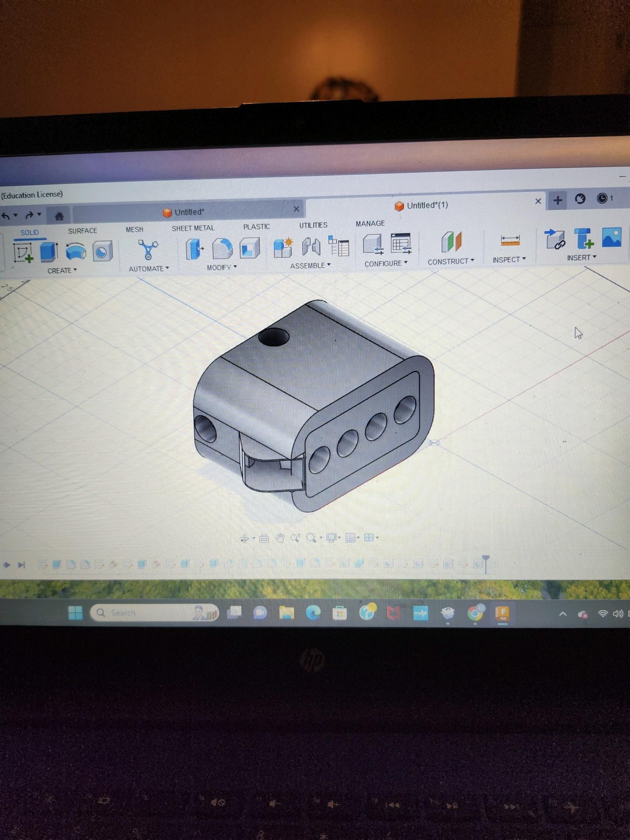Switch to the Plastic tab
The width and height of the screenshot is (630, 840).
coord(257,227)
